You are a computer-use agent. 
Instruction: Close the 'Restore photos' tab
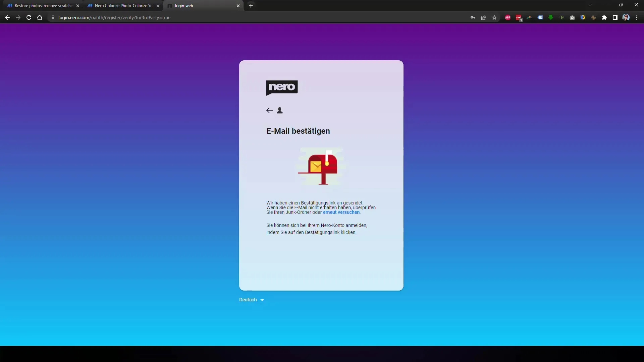coord(78,6)
